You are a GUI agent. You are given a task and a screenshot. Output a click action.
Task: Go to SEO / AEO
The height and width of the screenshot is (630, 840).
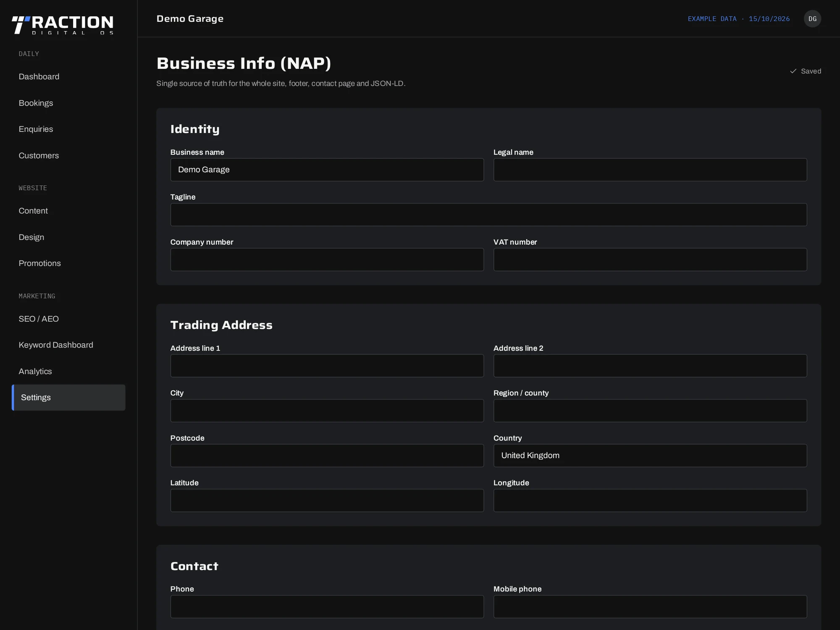coord(68,319)
